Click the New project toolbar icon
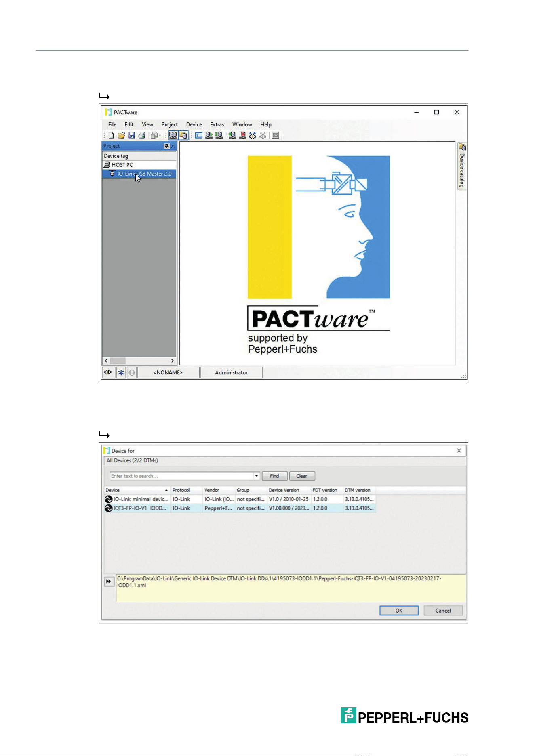 point(111,135)
